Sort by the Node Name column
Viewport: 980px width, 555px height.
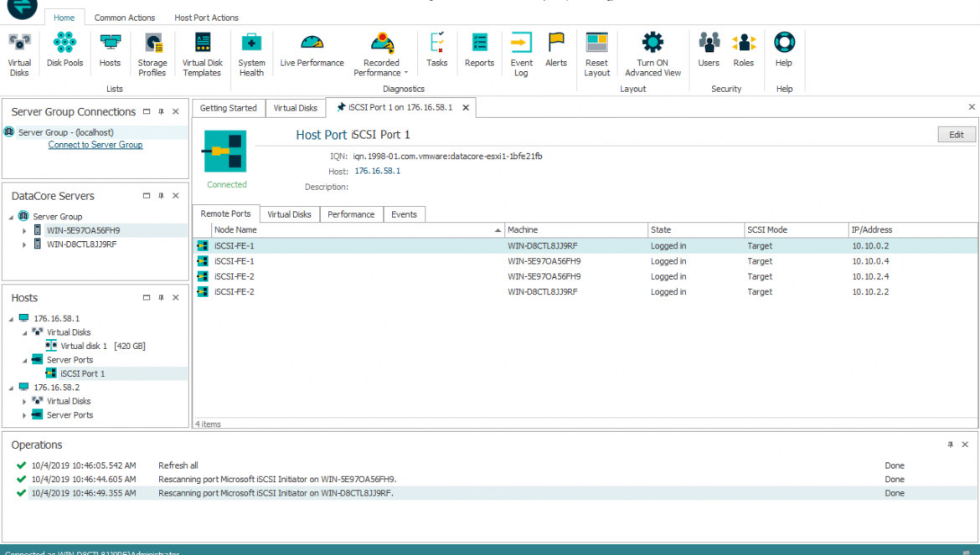tap(358, 229)
